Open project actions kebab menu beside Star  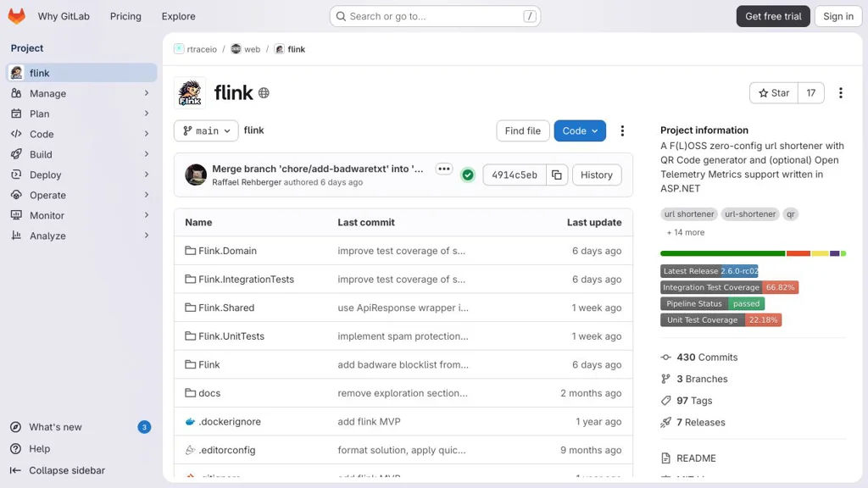(x=840, y=93)
